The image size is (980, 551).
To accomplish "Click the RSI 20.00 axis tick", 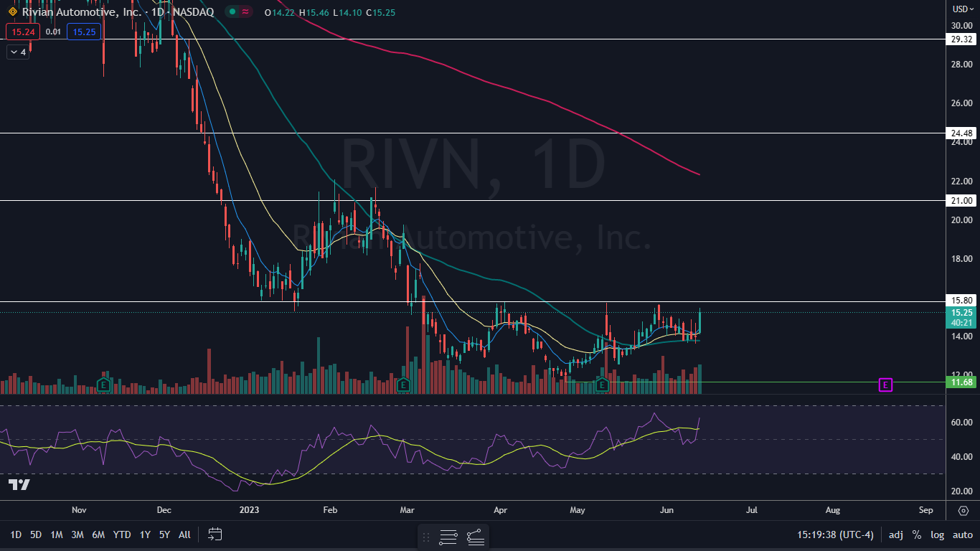I will (961, 491).
